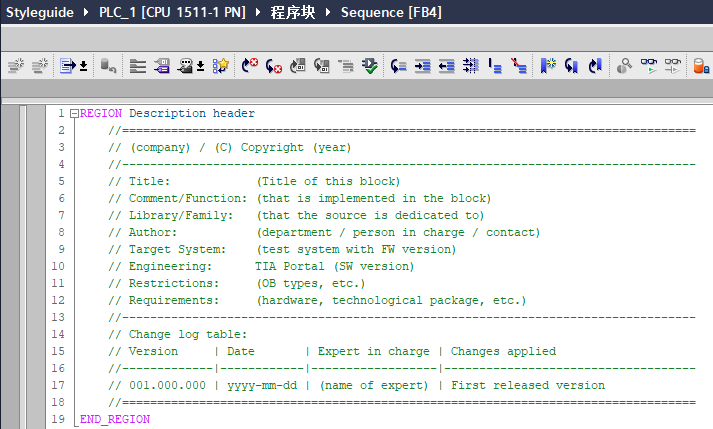Open the breadcrumb arrow after 程序块
This screenshot has height=429, width=713.
click(328, 12)
